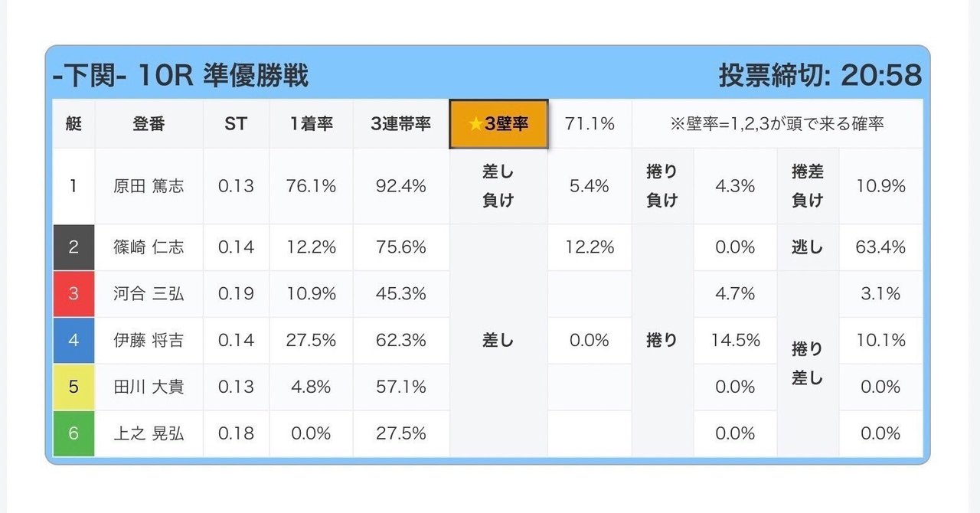Screen dimensions: 980x513
Task: Select the green boat number 6 swatch
Action: 73,433
